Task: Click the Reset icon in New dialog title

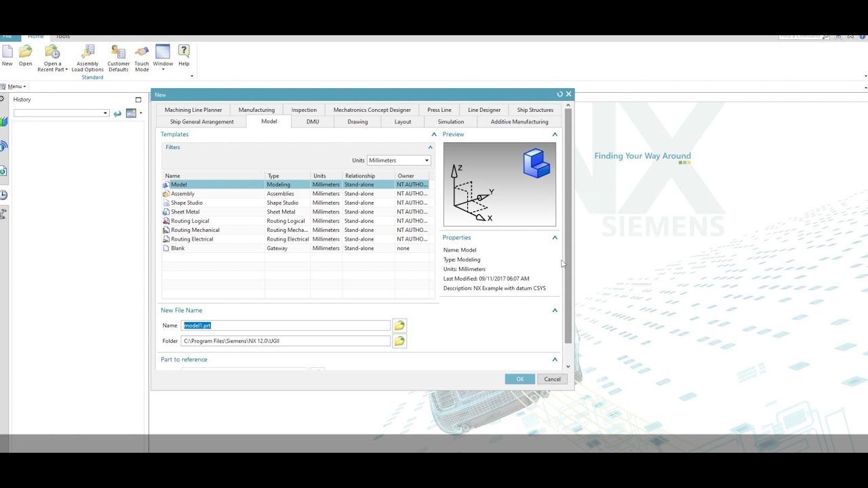Action: pos(560,94)
